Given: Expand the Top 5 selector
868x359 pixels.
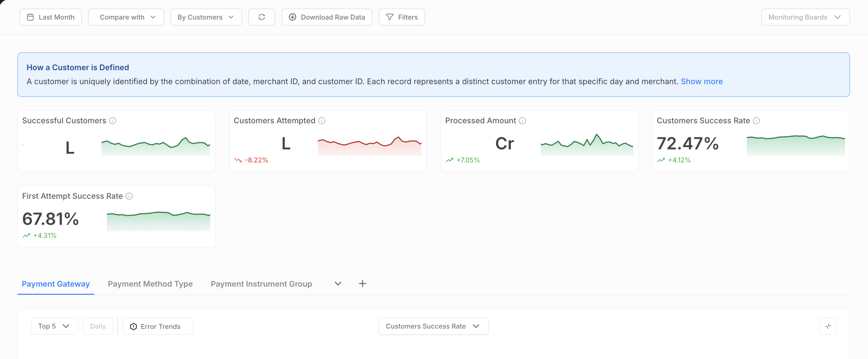Looking at the screenshot, I should pyautogui.click(x=55, y=326).
